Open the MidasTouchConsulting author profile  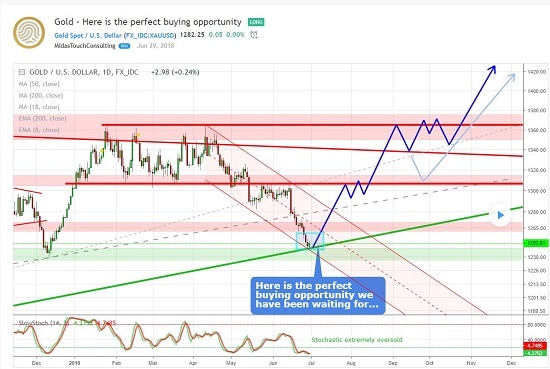coord(85,46)
